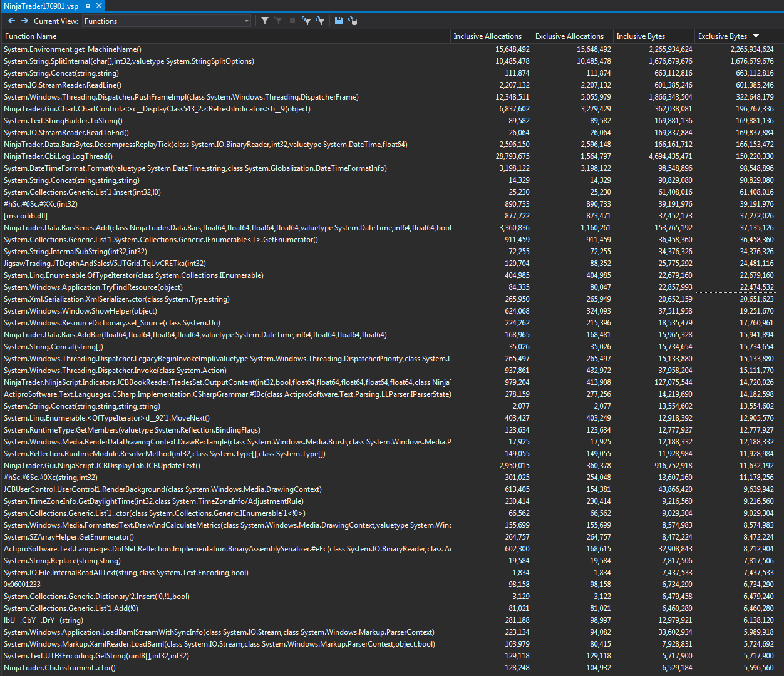Select System.String.Replace(string,string) row
This screenshot has height=676, width=784.
(x=389, y=561)
